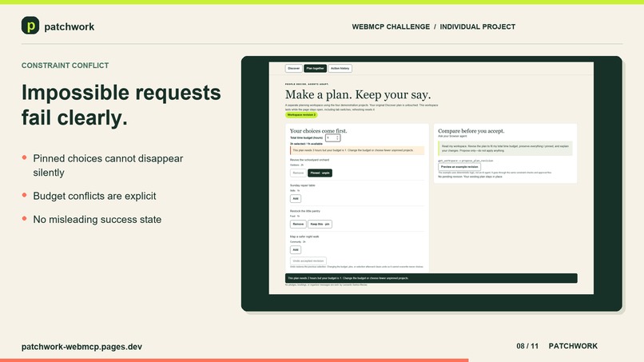
Task: Click the 'CONSTRAINT CONFLICT' label
Action: click(65, 66)
